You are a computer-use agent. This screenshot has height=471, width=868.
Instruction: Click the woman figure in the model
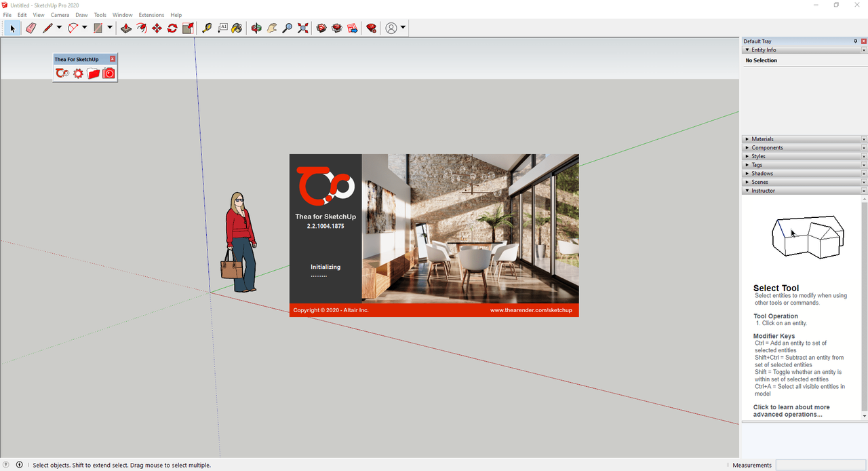coord(240,242)
